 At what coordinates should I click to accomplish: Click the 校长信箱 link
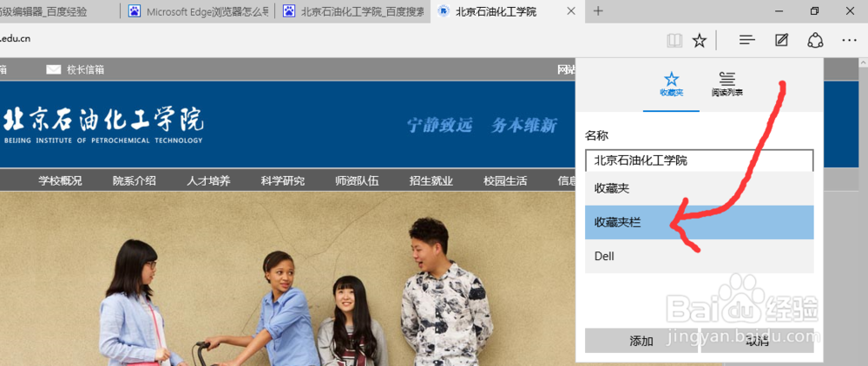tap(85, 69)
